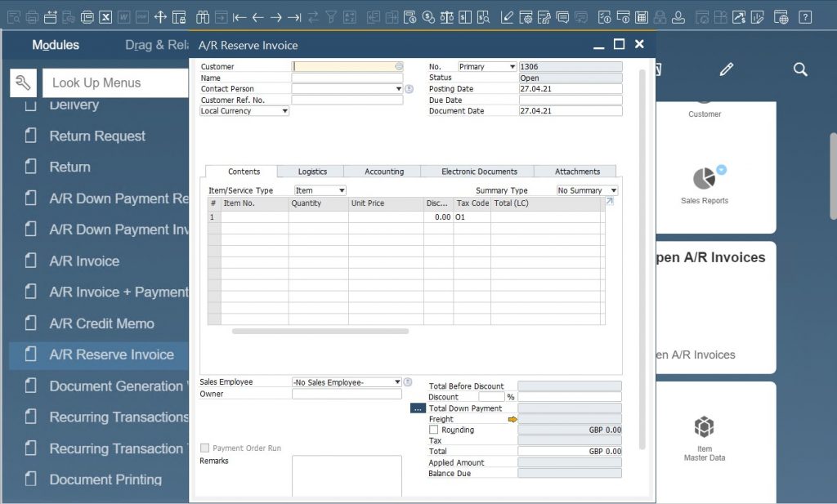Click the orange Freight drill-down arrow
The image size is (837, 504).
point(512,419)
